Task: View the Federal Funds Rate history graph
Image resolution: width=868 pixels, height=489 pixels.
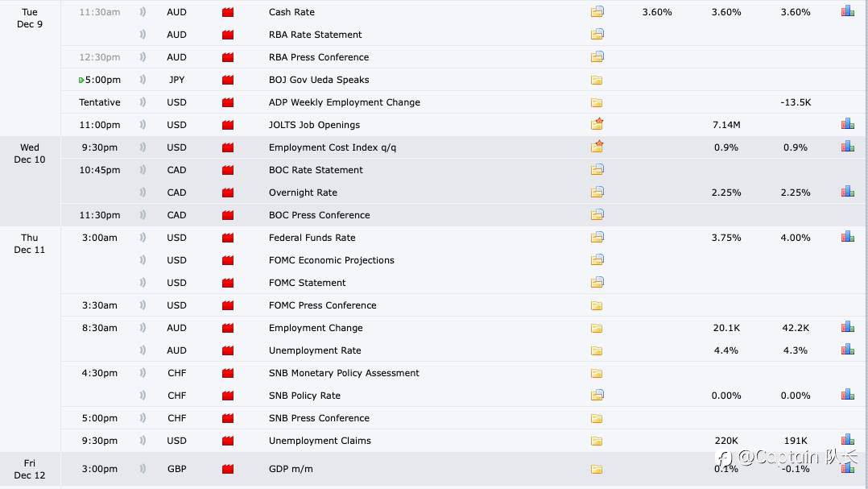Action: [x=847, y=238]
